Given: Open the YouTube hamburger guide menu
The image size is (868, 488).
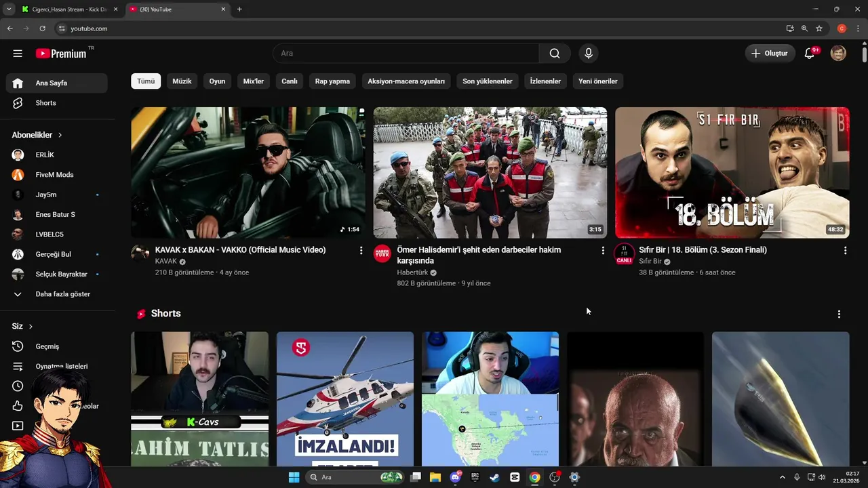Looking at the screenshot, I should coord(18,54).
